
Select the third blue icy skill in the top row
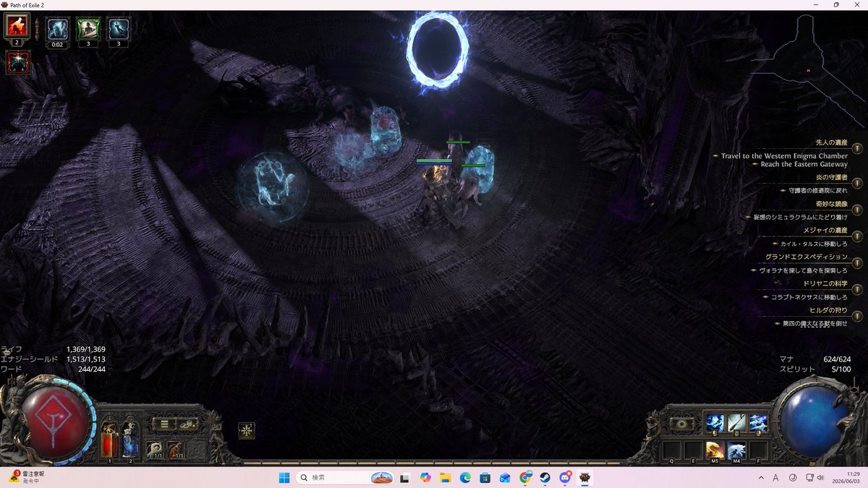click(759, 424)
